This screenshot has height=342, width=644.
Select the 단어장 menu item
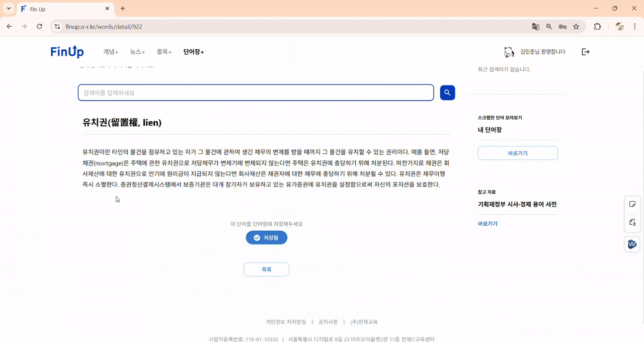click(x=193, y=51)
